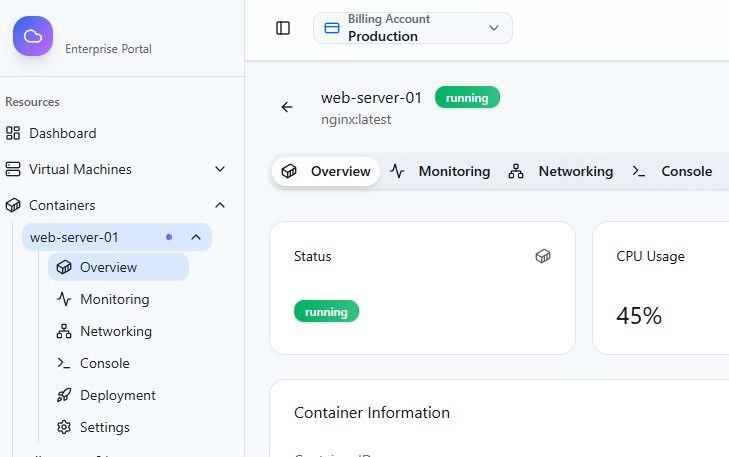This screenshot has width=729, height=457.
Task: Click the Overview tab cube icon
Action: pos(289,171)
